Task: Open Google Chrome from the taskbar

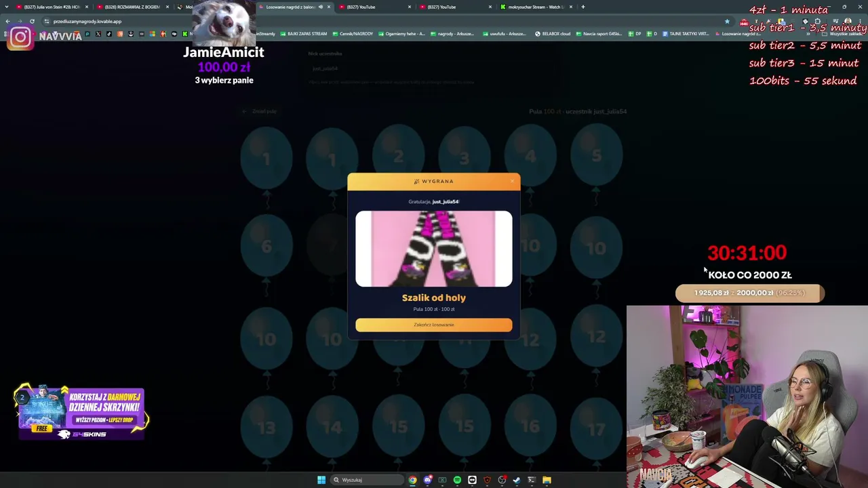Action: (412, 480)
